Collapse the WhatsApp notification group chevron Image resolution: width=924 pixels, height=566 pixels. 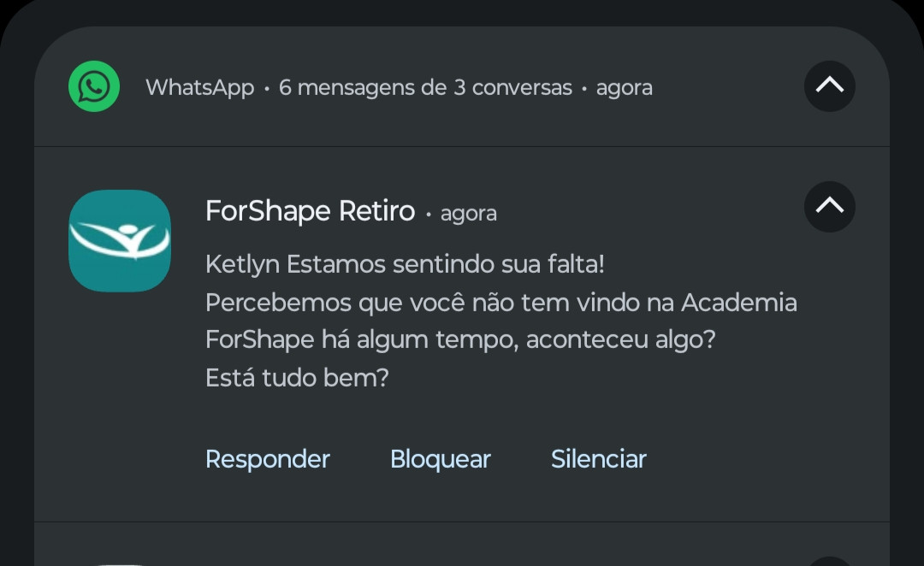pyautogui.click(x=830, y=86)
